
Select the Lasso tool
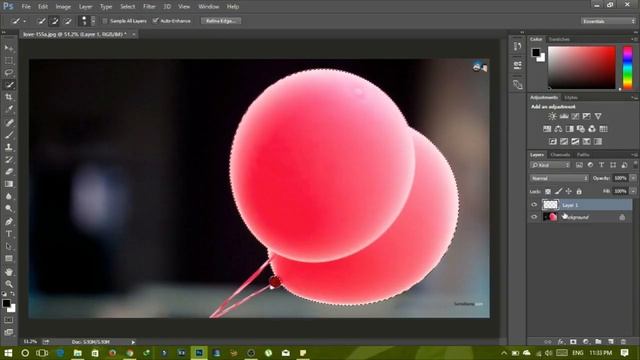9,73
